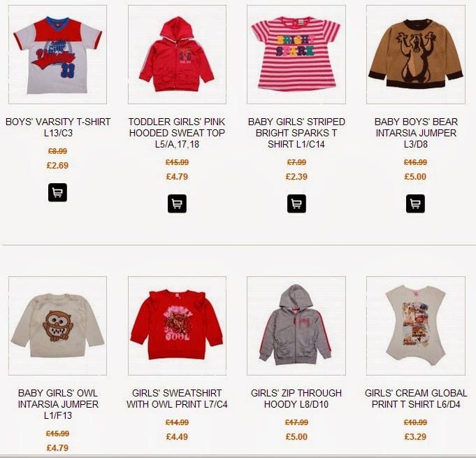Add Toddler Girls' Pink Hooded Sweat Top to cart
Viewport: 476px width, 458px height.
coord(177,203)
